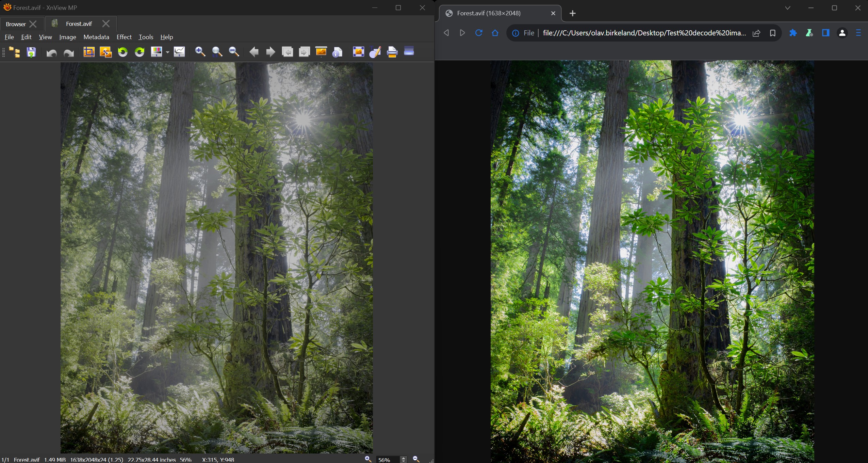Viewport: 868px width, 463px height.
Task: Open the Effect menu
Action: (124, 37)
